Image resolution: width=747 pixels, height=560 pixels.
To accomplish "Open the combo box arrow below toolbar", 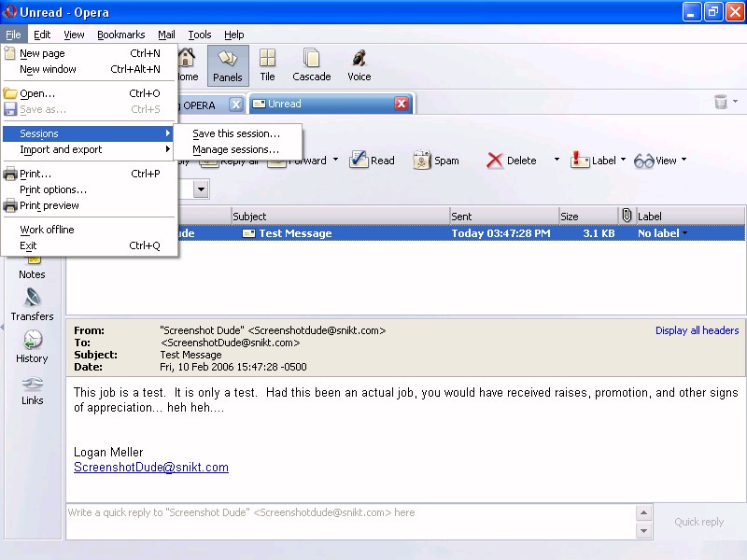I will pyautogui.click(x=201, y=189).
